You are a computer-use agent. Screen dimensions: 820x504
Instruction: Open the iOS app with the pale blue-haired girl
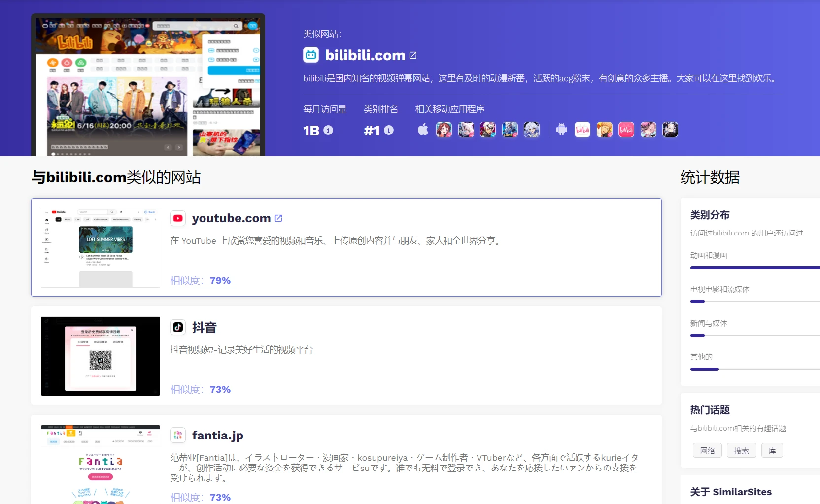pos(532,130)
